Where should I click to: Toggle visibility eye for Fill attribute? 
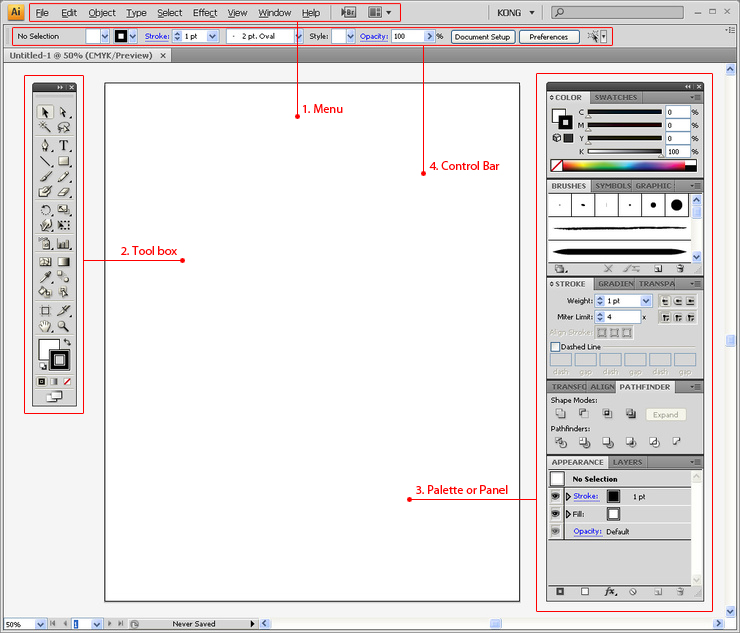(556, 514)
